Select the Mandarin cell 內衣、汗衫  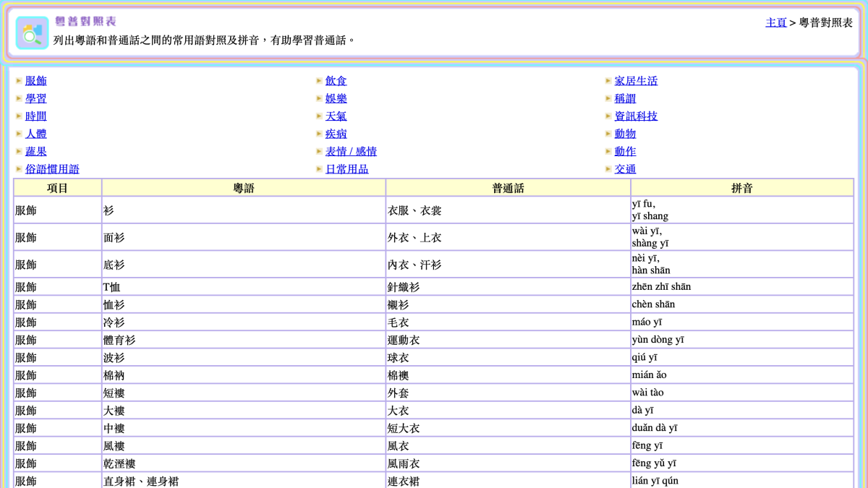click(x=509, y=265)
